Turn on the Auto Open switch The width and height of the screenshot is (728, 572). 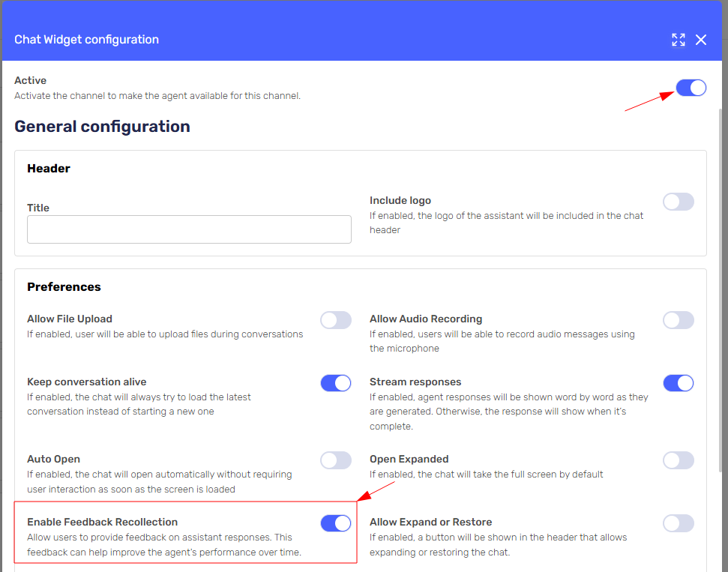(336, 460)
